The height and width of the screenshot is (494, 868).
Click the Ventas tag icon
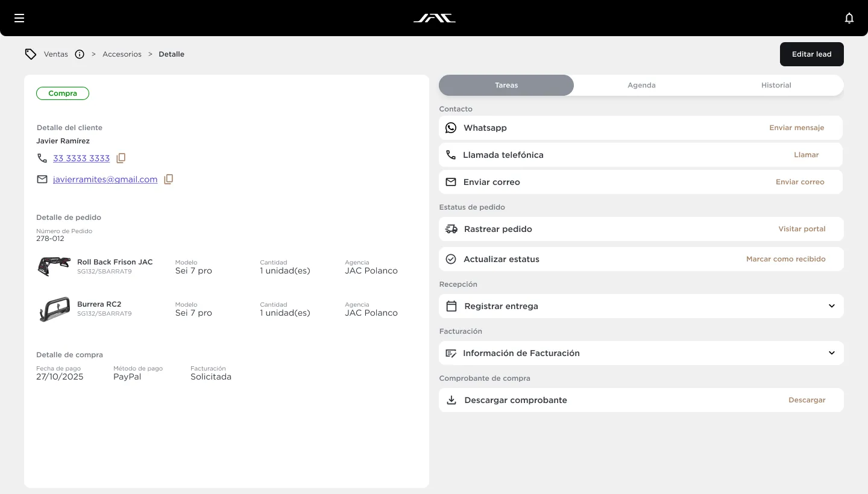31,54
